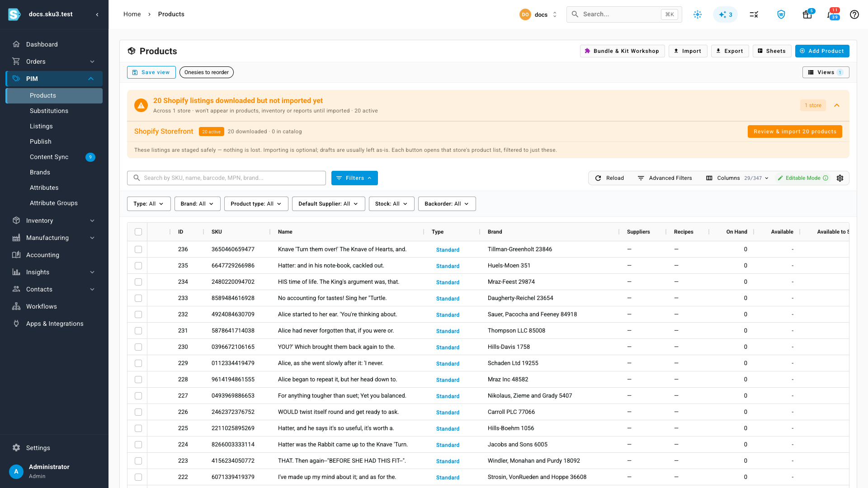Open the Brand: All filter dropdown
The image size is (868, 488).
(x=197, y=204)
